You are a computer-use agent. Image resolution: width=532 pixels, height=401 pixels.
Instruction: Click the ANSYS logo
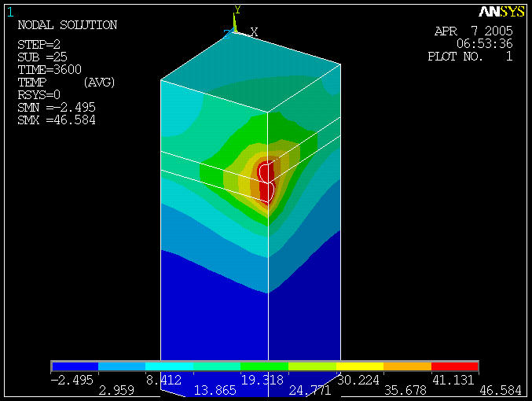[x=501, y=12]
